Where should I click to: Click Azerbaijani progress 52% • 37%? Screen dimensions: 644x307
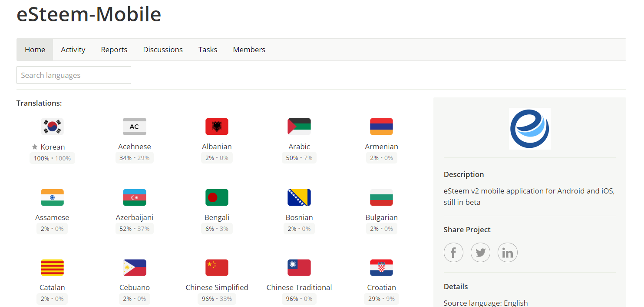(x=135, y=229)
